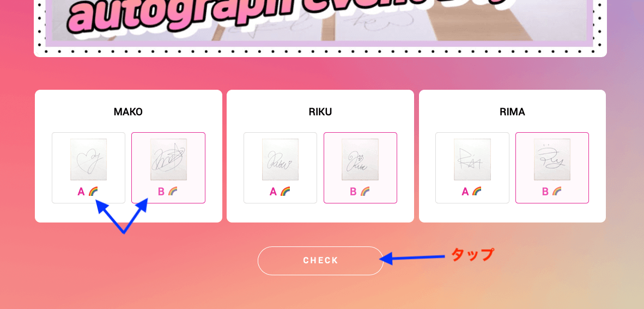Select RIKU autograph option B
The image size is (644, 309).
[x=360, y=168]
